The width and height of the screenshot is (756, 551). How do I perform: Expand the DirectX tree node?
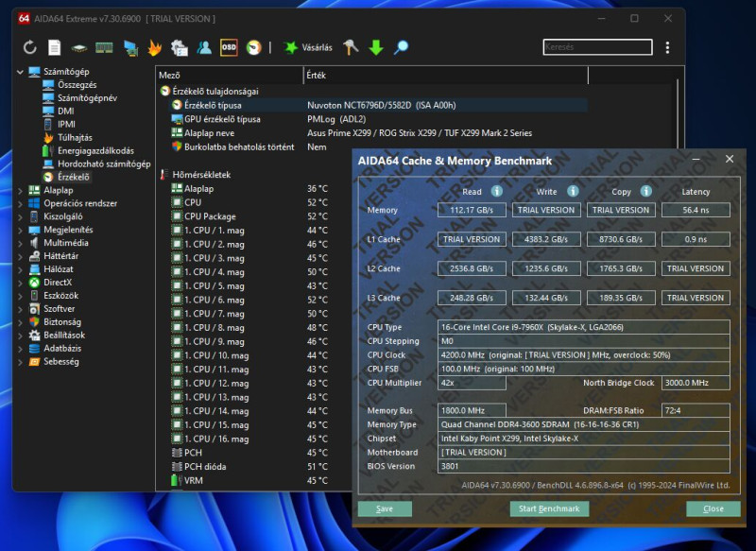click(x=20, y=283)
